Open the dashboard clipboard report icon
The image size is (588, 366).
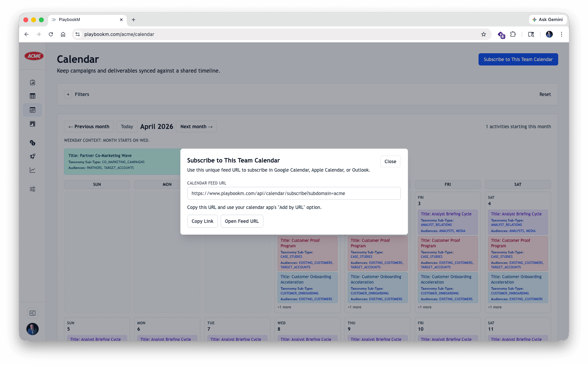33,82
